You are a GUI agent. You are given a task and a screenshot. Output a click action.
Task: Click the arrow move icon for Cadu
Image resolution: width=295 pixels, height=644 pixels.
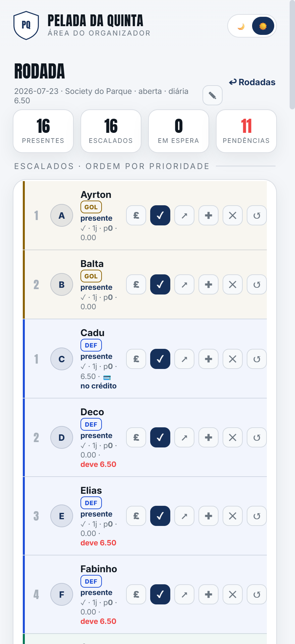tap(184, 359)
